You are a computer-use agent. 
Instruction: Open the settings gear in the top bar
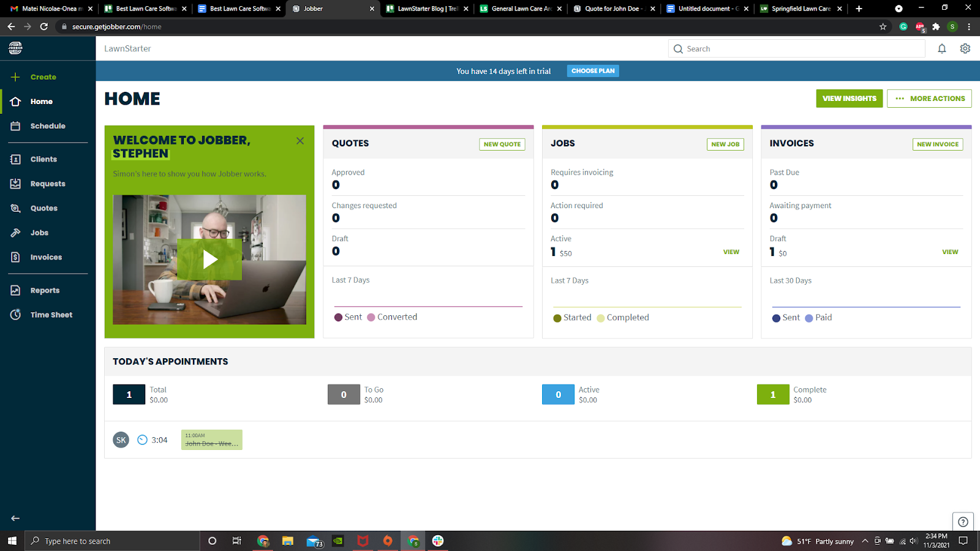[x=965, y=48]
